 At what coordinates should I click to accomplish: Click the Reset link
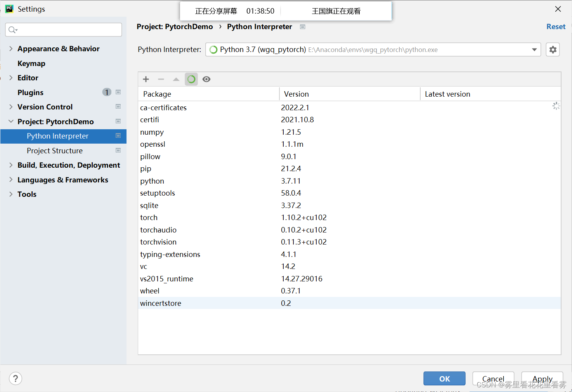point(556,27)
